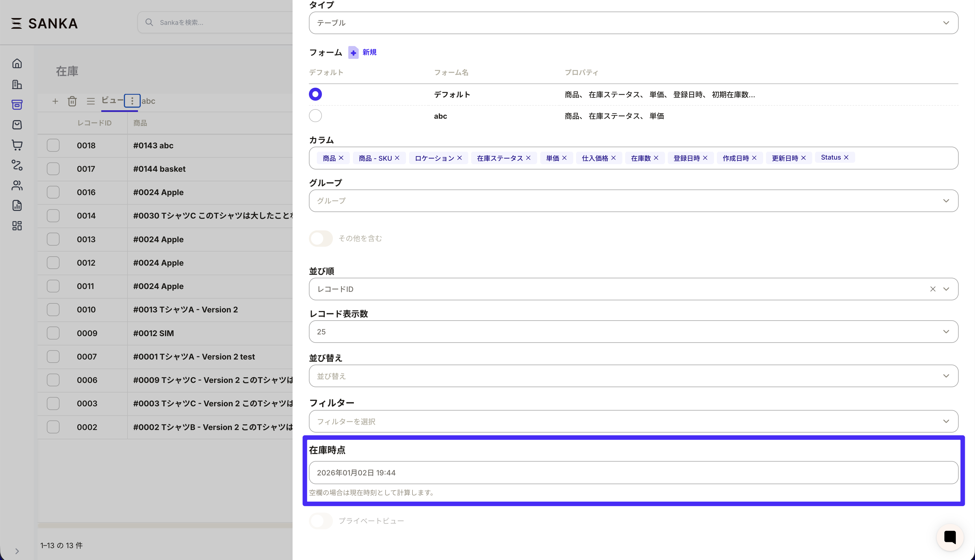
Task: Open the apps grid icon at sidebar bottom
Action: 17,226
